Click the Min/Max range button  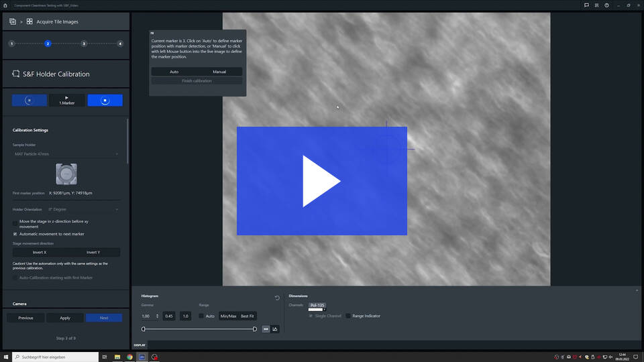coord(228,316)
